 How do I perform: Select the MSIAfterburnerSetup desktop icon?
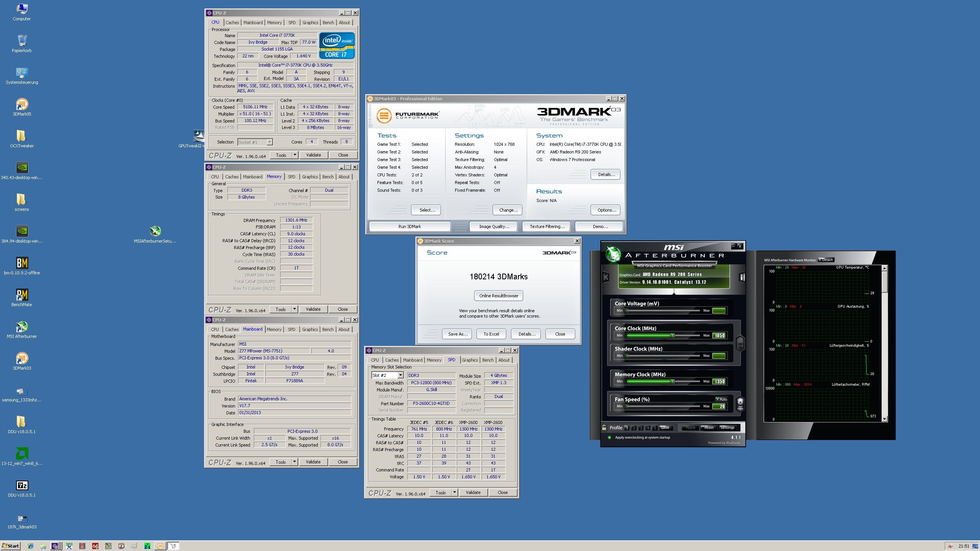[155, 234]
